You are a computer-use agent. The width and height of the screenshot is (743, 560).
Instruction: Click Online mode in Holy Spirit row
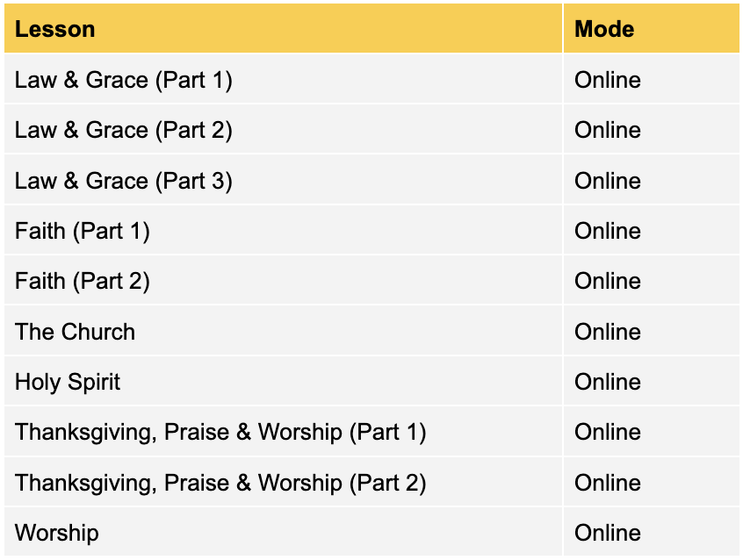click(608, 382)
